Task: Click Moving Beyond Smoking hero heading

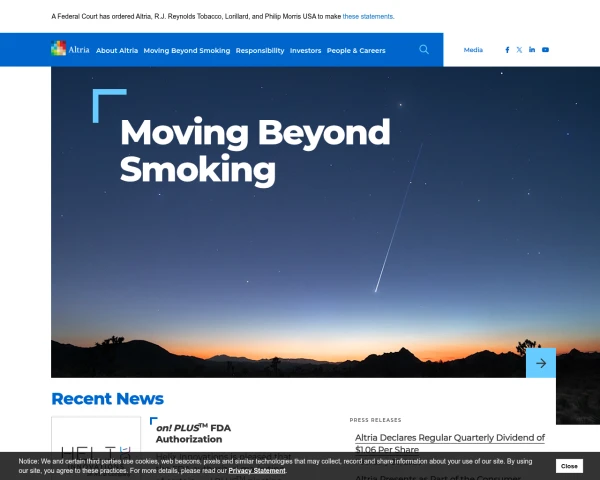Action: click(x=255, y=151)
